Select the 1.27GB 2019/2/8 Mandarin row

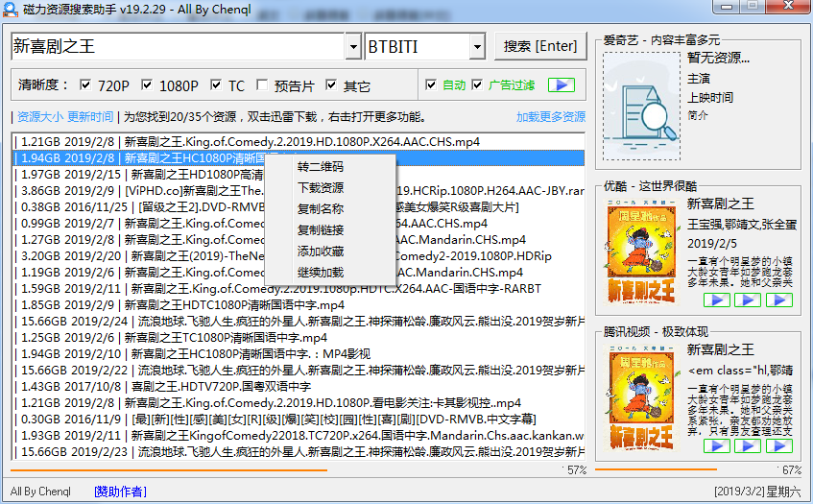tap(299, 240)
